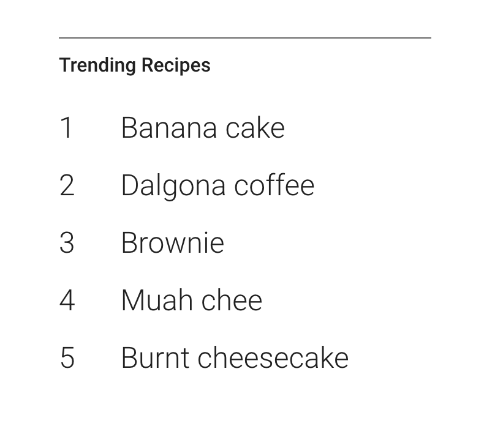The height and width of the screenshot is (448, 484).
Task: Click rank number 1 beside Banana cake
Action: point(67,128)
